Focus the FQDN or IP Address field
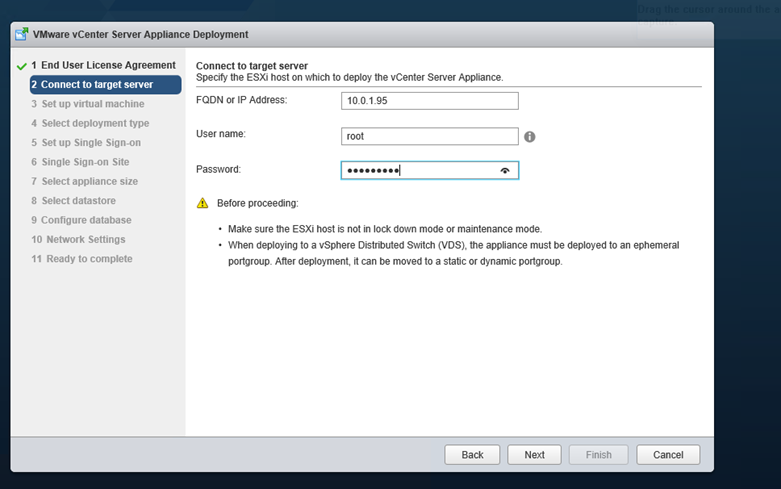The height and width of the screenshot is (489, 781). (430, 101)
